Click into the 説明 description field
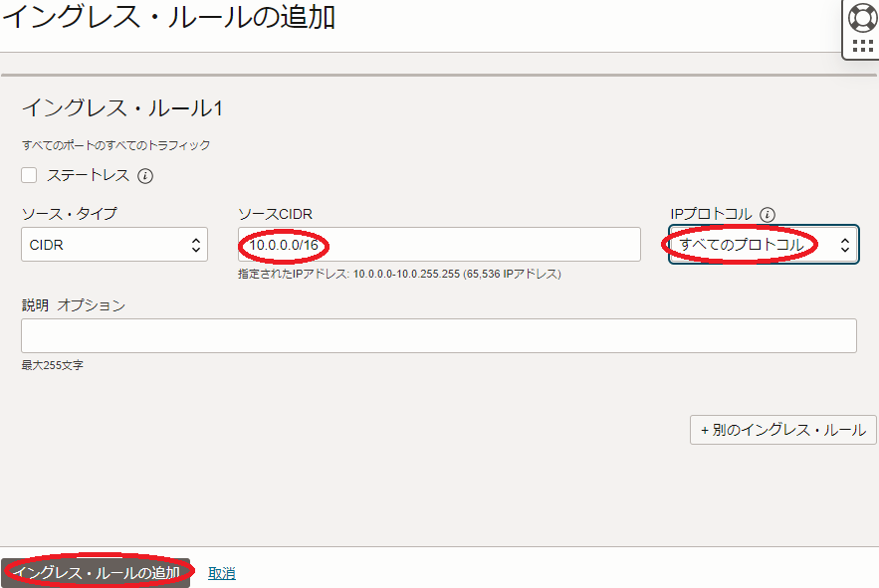The height and width of the screenshot is (588, 879). tap(438, 335)
